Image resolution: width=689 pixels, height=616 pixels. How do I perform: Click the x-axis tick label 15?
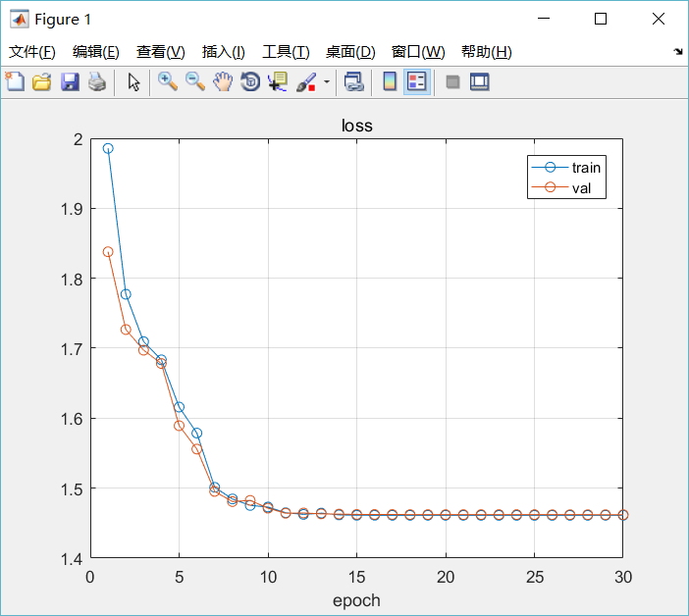356,577
